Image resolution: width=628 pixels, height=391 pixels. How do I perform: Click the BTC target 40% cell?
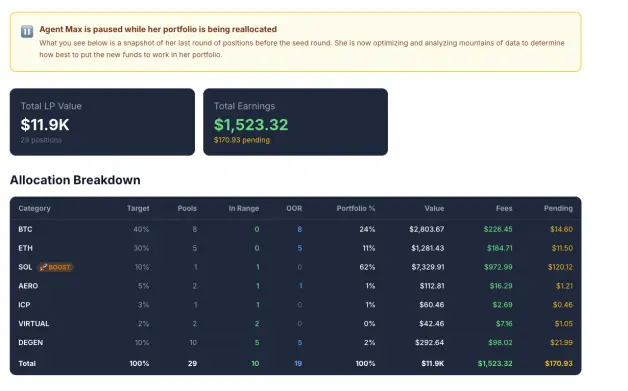(141, 229)
